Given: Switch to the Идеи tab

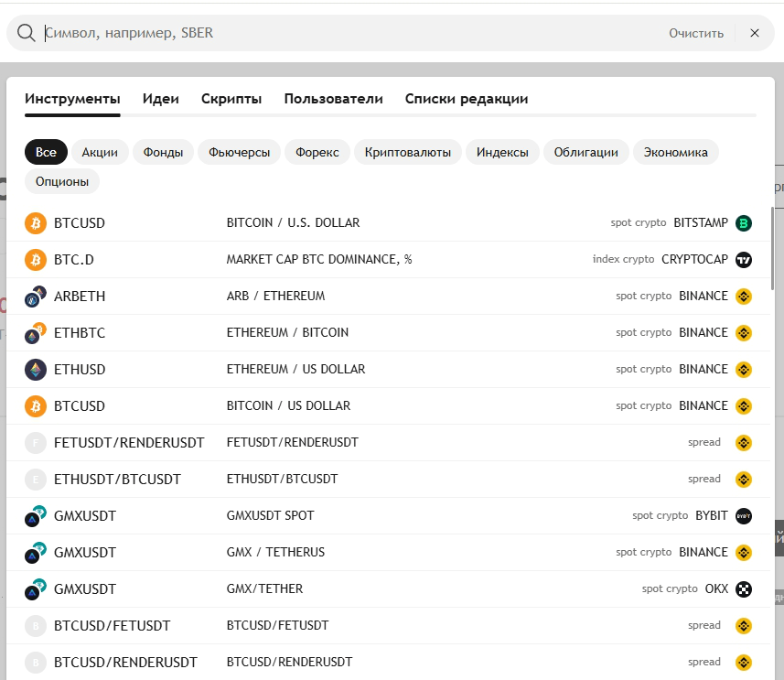Looking at the screenshot, I should (x=160, y=99).
